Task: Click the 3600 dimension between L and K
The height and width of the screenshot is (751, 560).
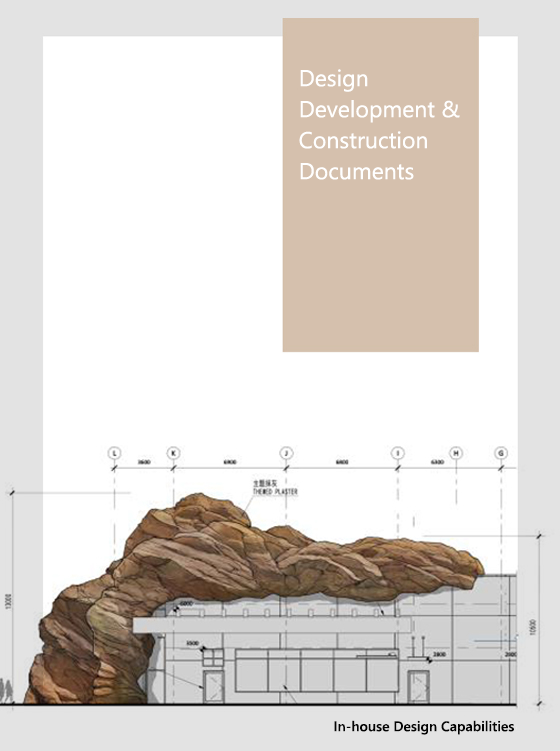Action: pos(144,462)
